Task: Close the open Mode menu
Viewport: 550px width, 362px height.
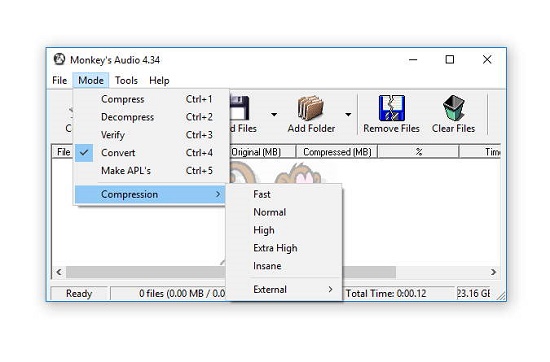Action: pos(91,80)
